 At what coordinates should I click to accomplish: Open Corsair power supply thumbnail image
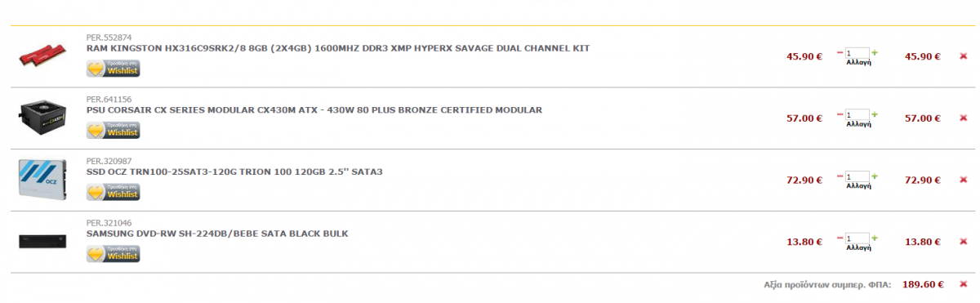41,118
